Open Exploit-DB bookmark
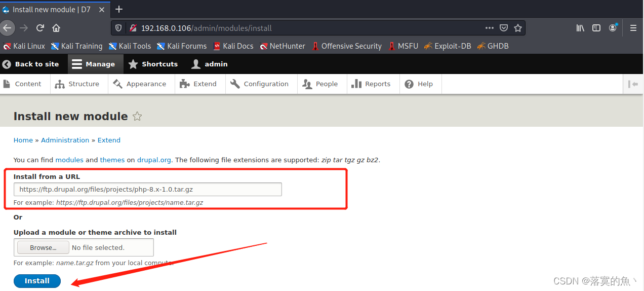This screenshot has width=644, height=291. click(x=448, y=46)
